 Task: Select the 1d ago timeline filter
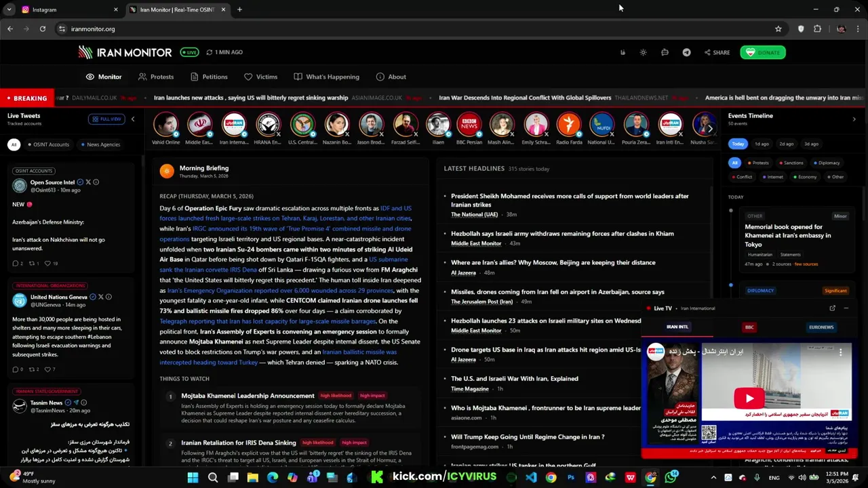(x=762, y=144)
